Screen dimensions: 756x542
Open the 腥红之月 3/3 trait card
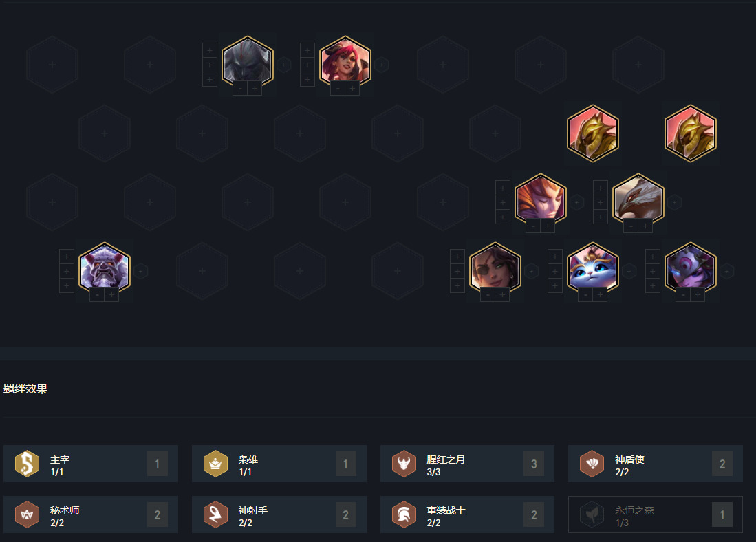pos(467,464)
